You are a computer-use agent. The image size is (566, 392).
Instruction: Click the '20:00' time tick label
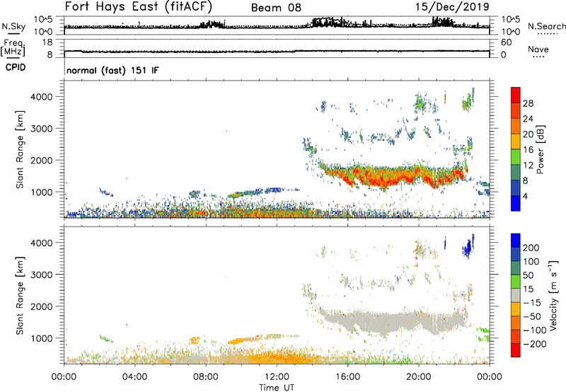[419, 377]
